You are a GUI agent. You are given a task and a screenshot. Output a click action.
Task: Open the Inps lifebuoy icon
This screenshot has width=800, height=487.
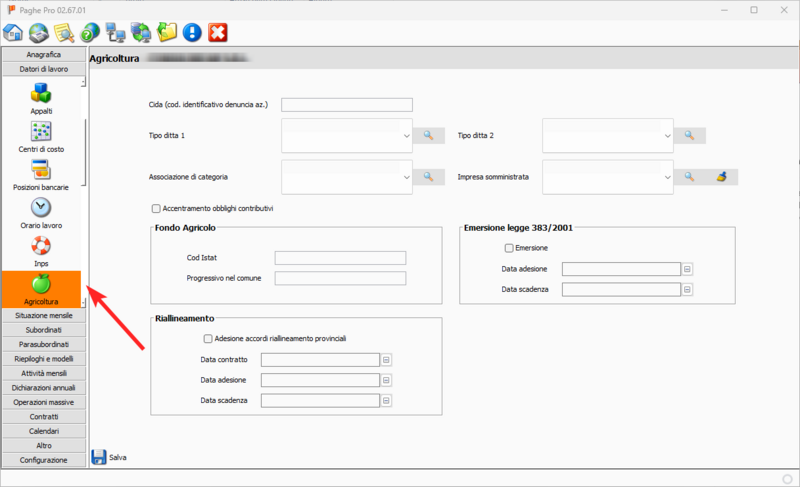(42, 246)
